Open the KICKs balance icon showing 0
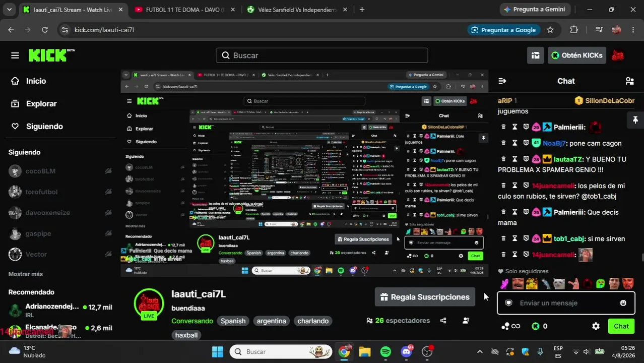 [535, 326]
